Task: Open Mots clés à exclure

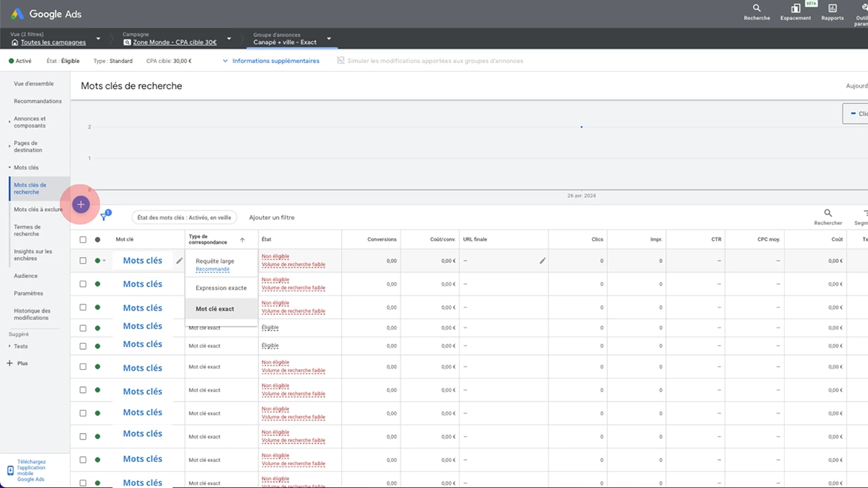Action: pos(38,209)
